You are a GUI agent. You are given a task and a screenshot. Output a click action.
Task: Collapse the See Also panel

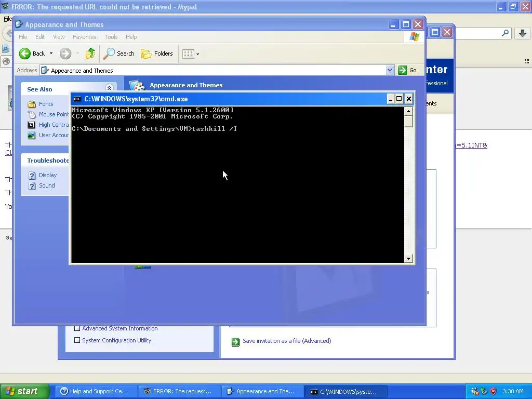(109, 88)
